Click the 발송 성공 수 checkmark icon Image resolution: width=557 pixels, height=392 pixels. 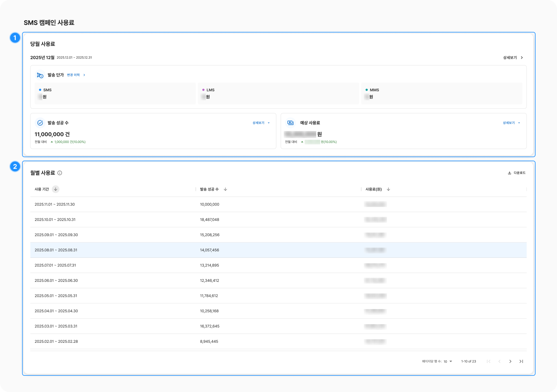[x=40, y=123]
